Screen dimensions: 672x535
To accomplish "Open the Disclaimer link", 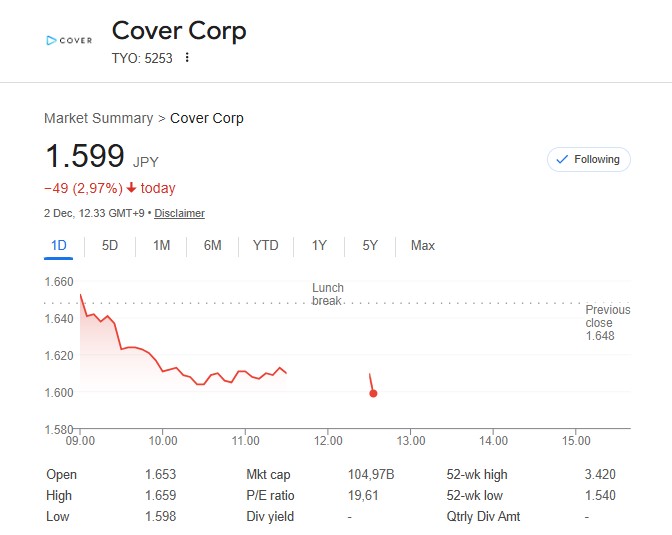I will click(179, 213).
